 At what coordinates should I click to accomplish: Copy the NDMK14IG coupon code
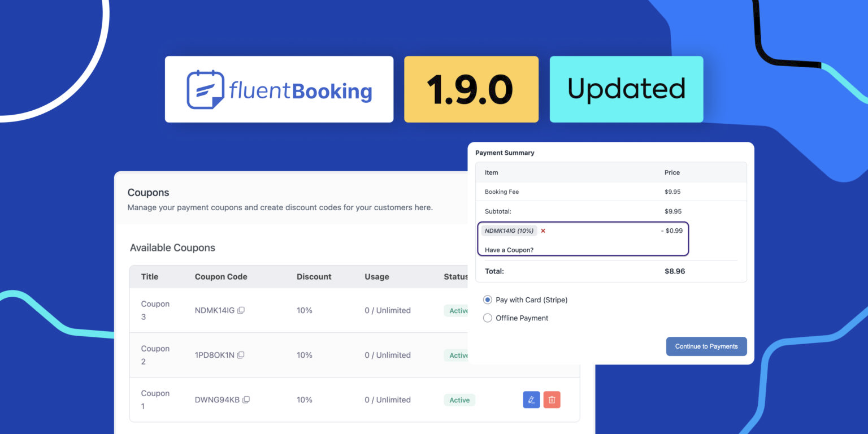coord(241,310)
